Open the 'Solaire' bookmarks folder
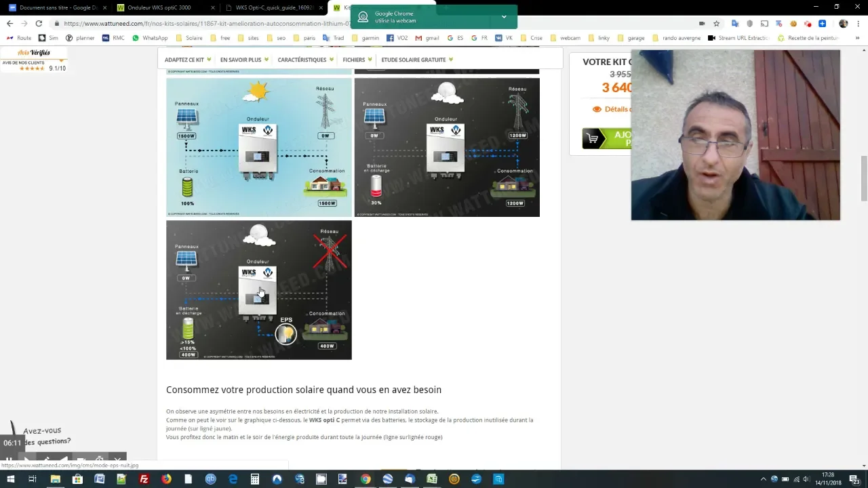 (x=189, y=38)
